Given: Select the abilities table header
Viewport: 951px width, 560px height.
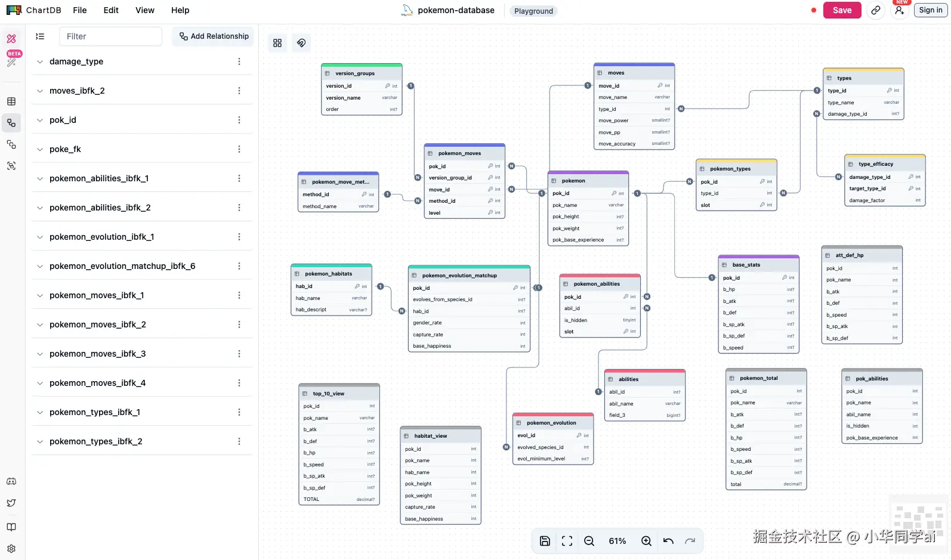Looking at the screenshot, I should coord(645,379).
